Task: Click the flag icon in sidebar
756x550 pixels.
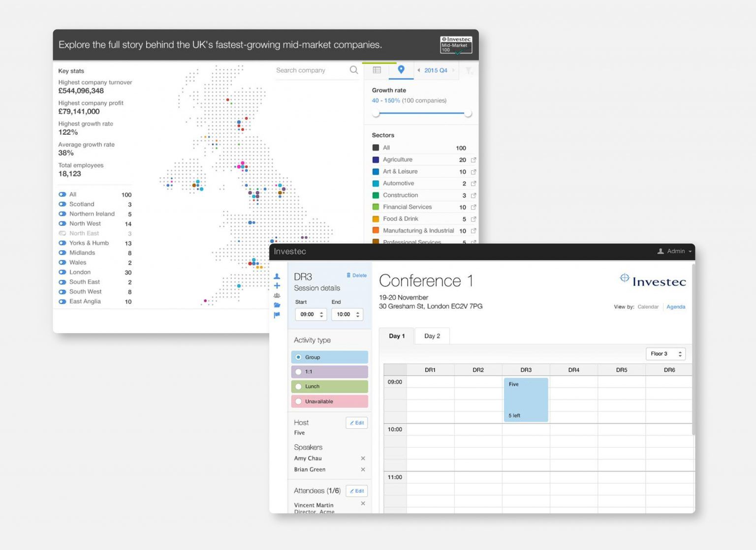Action: coord(277,315)
